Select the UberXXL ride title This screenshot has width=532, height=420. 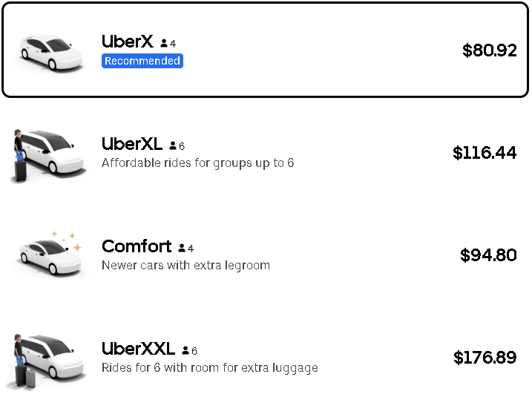[139, 349]
